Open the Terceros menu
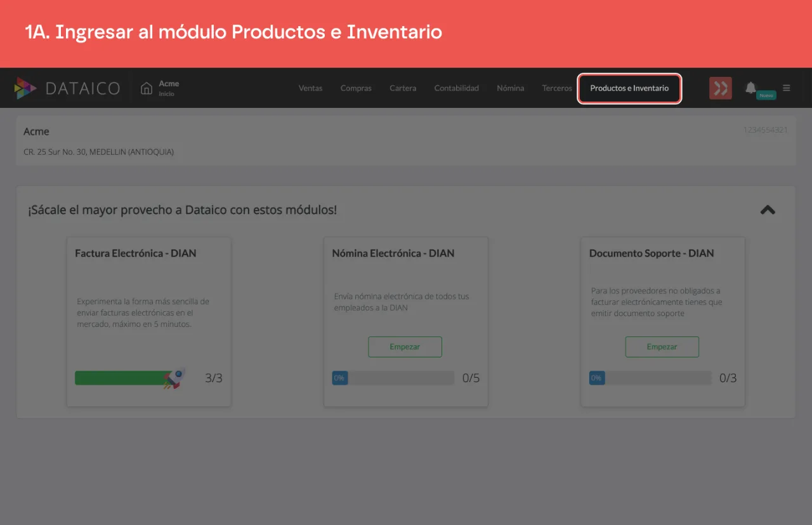The width and height of the screenshot is (812, 525). [557, 88]
